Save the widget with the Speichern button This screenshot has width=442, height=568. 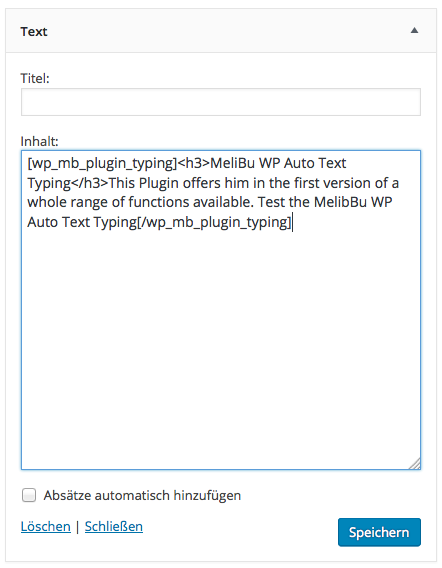click(379, 532)
